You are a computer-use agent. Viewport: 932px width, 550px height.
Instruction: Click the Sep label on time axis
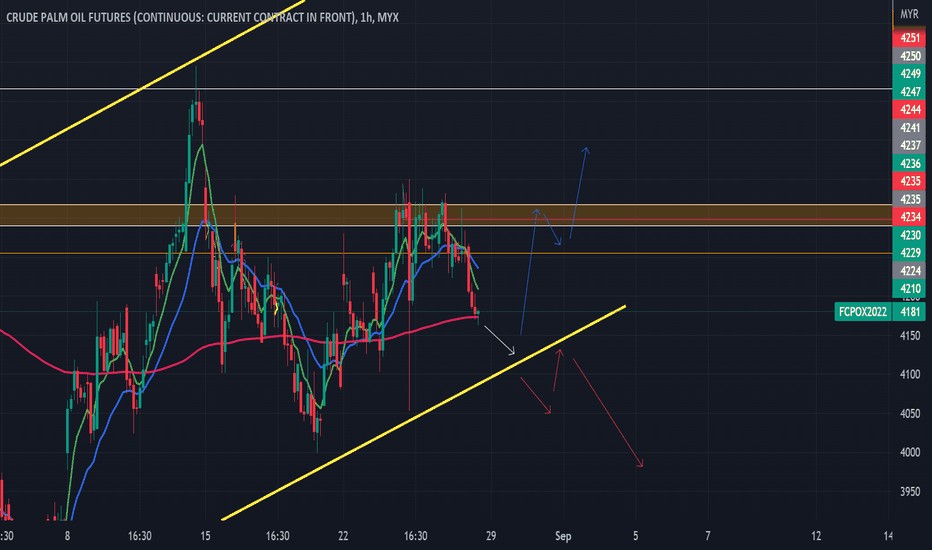tap(563, 536)
